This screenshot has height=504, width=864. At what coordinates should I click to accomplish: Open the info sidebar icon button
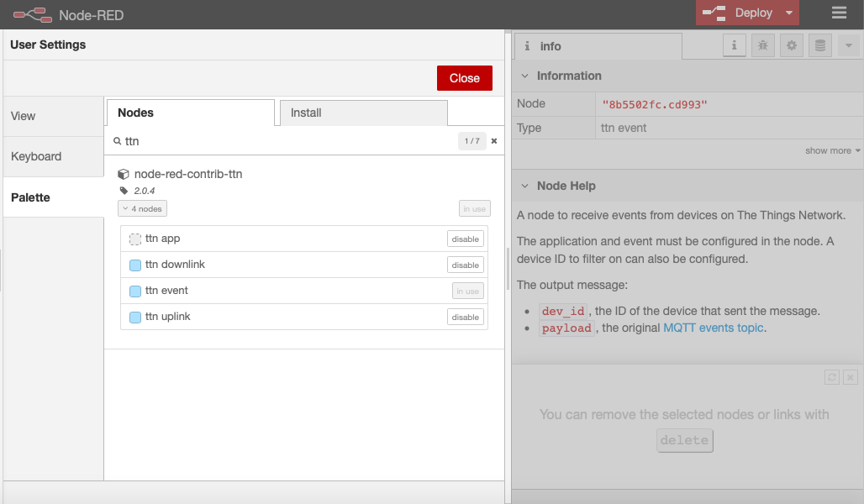click(734, 45)
